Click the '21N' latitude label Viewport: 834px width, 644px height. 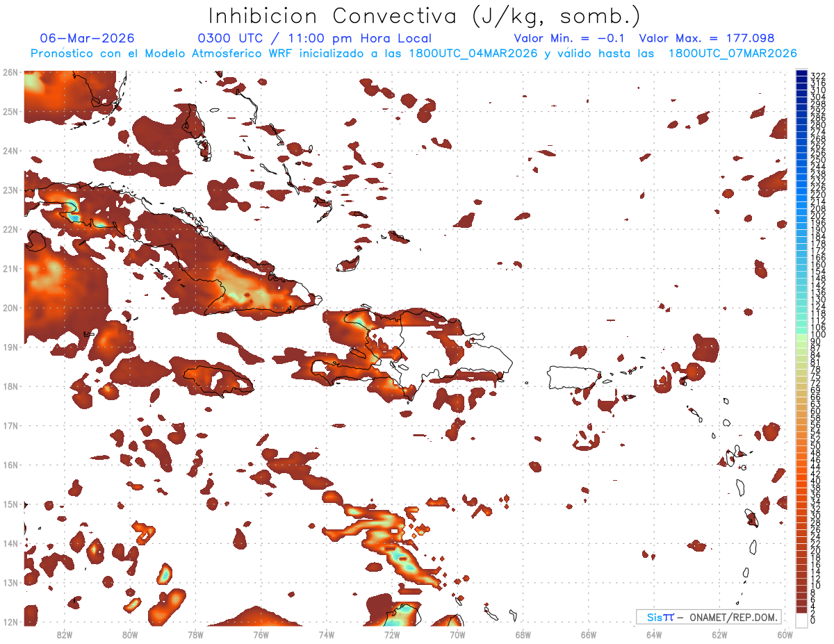[10, 268]
